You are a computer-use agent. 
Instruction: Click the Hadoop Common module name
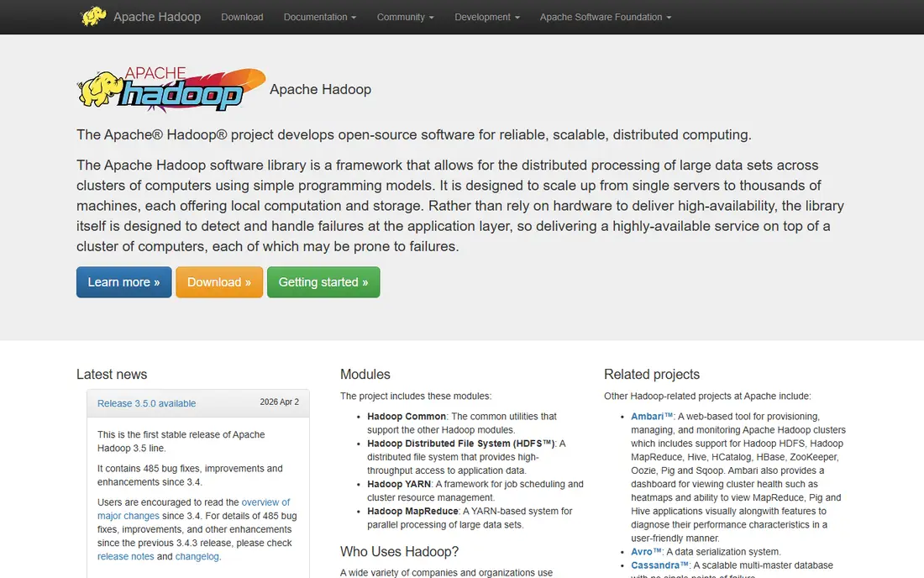407,417
